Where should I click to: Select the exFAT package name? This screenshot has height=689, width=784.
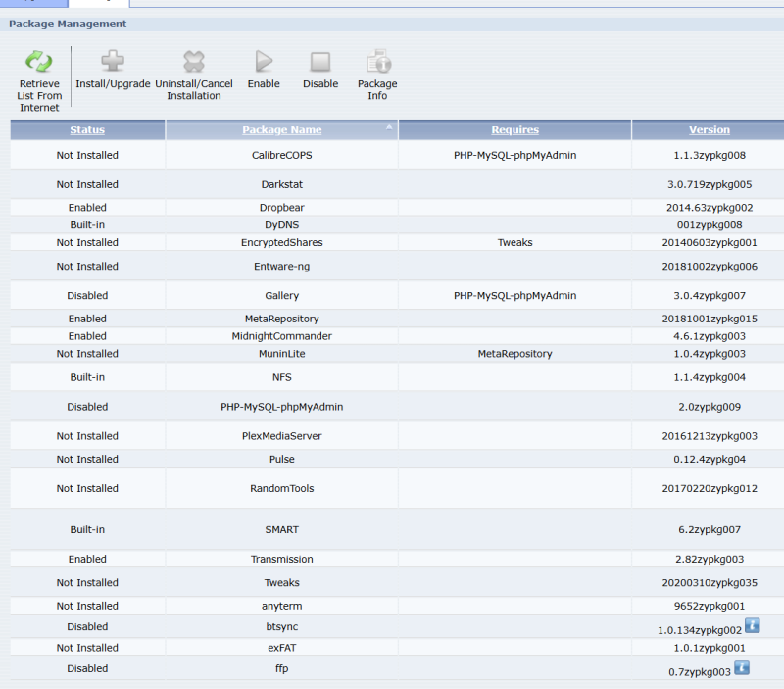point(281,648)
